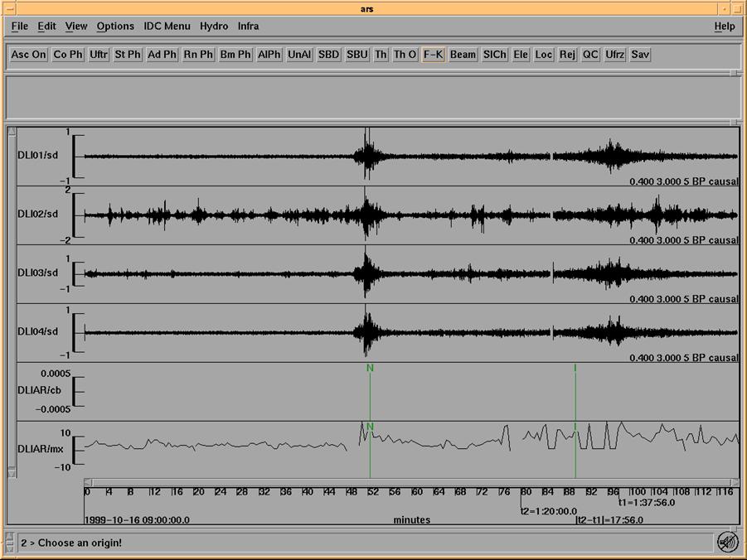Screen dimensions: 747x560
Task: Select the Rej toolbar button
Action: tap(567, 55)
